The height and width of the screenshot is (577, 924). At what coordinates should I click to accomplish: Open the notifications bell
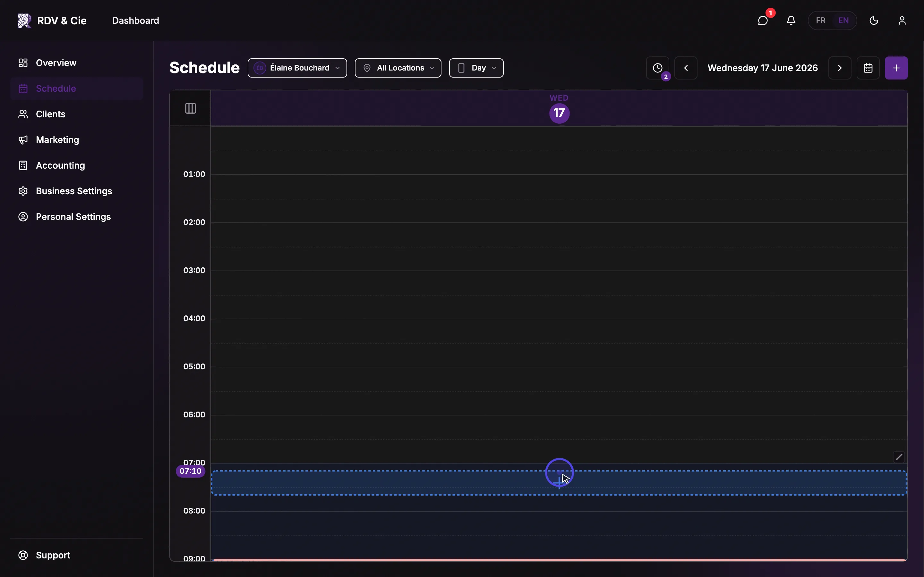coord(791,21)
